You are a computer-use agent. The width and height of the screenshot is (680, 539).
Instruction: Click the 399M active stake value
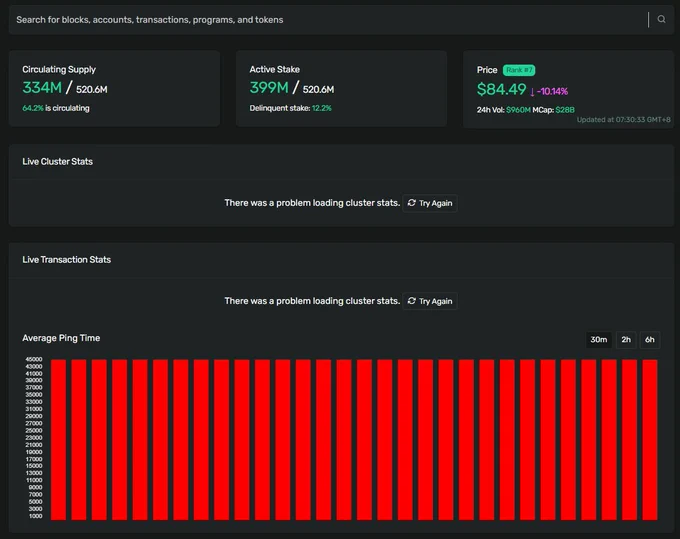click(269, 88)
